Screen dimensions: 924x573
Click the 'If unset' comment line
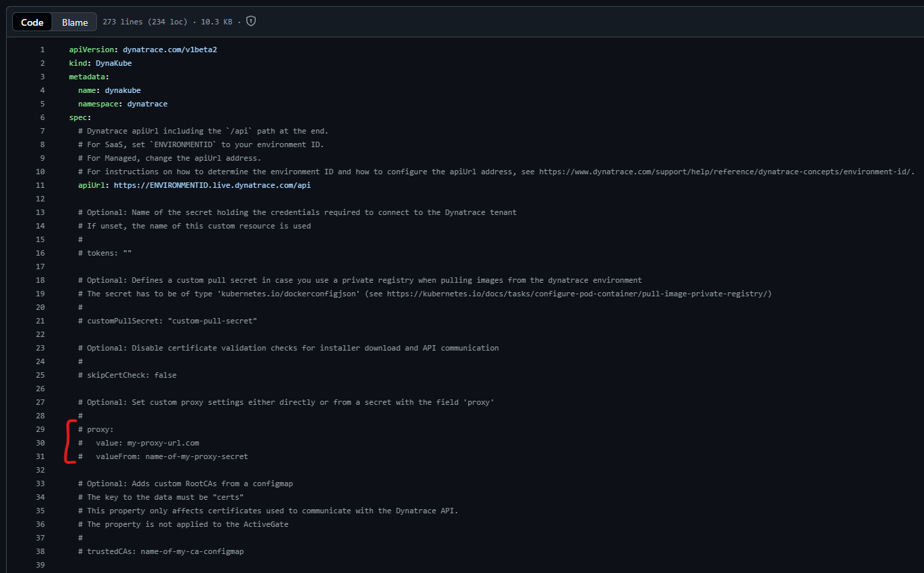click(194, 226)
